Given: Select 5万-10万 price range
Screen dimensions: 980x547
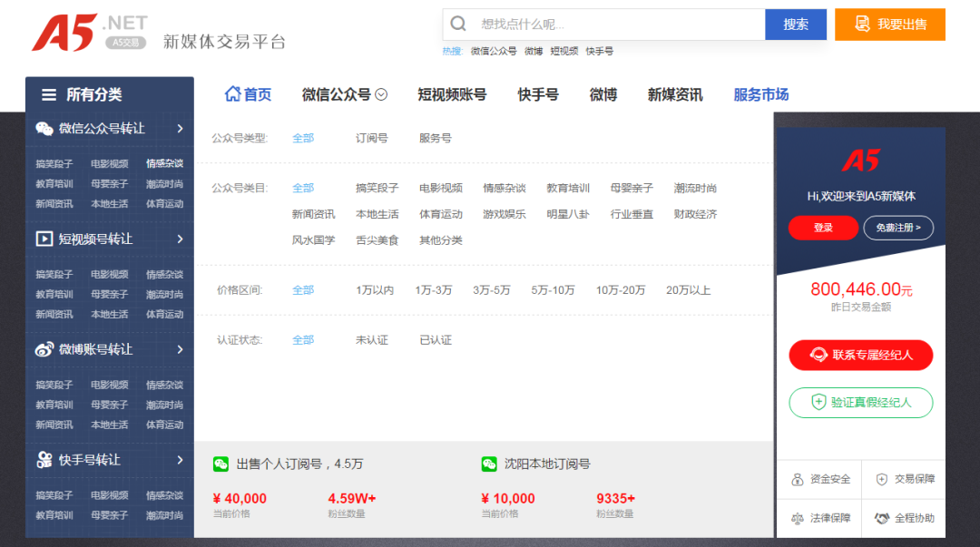Looking at the screenshot, I should [553, 290].
